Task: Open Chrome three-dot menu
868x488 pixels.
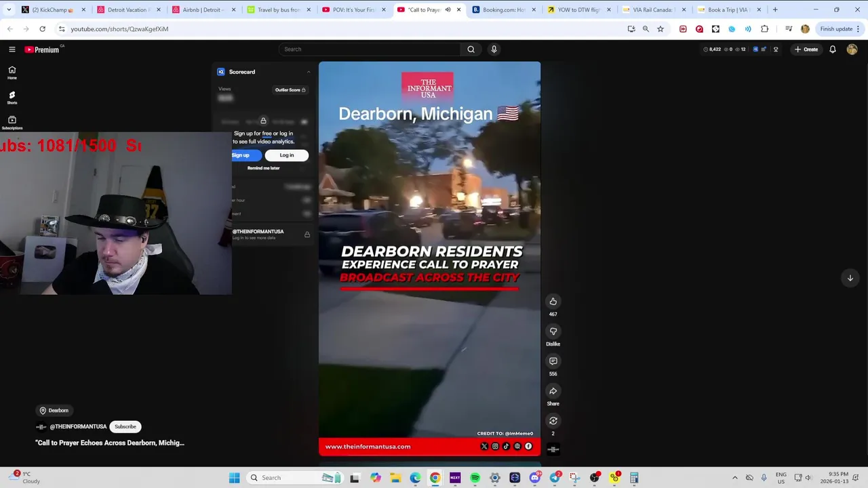Action: click(858, 29)
